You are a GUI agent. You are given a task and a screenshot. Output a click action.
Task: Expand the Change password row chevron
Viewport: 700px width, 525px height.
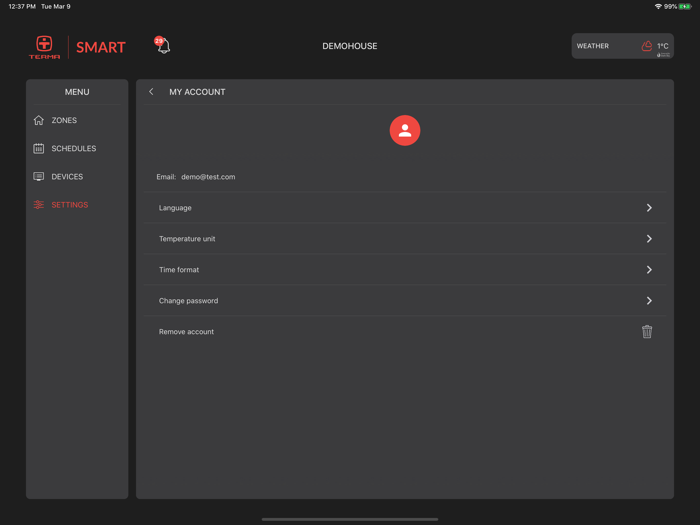pos(649,300)
